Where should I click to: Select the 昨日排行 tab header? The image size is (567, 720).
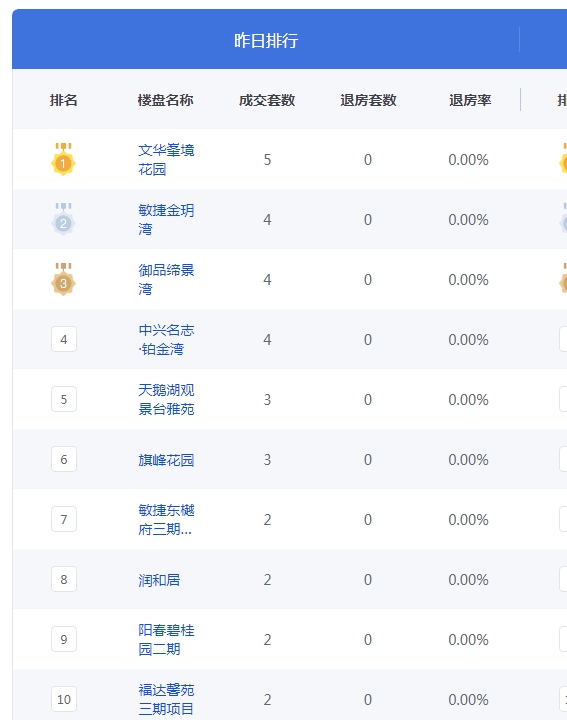pyautogui.click(x=266, y=40)
